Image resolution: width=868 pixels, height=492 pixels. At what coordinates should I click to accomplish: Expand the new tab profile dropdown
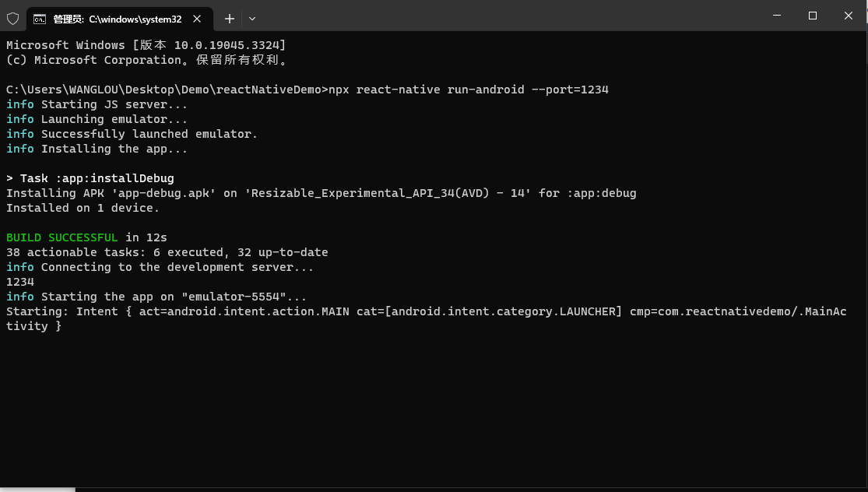(252, 19)
